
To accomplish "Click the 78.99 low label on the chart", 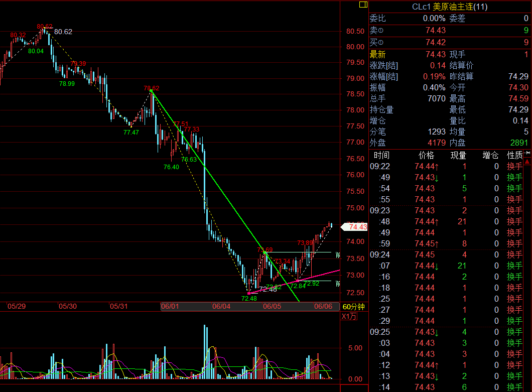I will 67,84.
